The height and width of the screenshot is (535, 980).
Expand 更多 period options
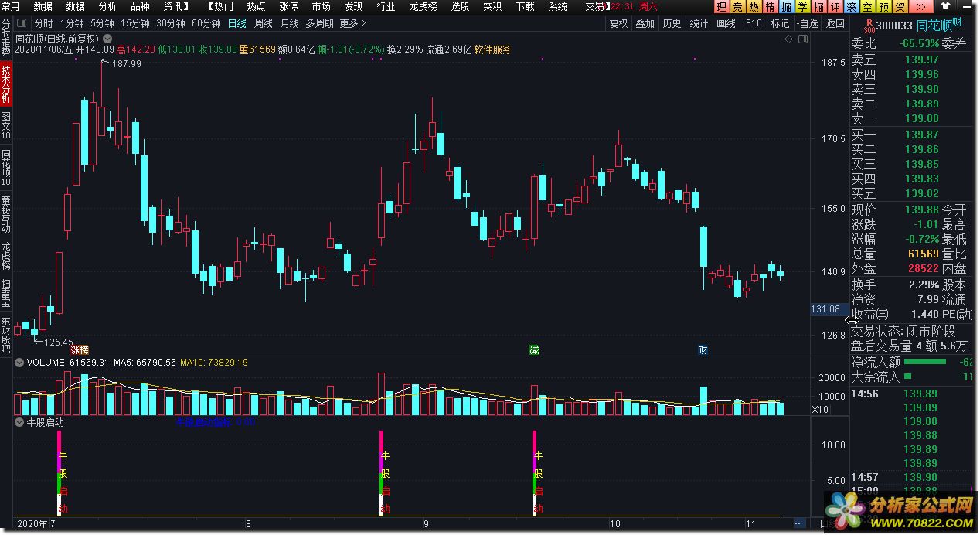tap(353, 23)
